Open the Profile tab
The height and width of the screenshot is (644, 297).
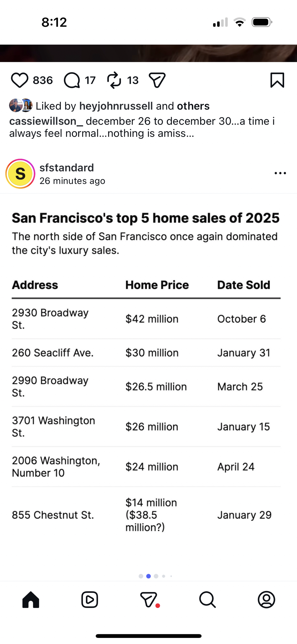coord(266,600)
